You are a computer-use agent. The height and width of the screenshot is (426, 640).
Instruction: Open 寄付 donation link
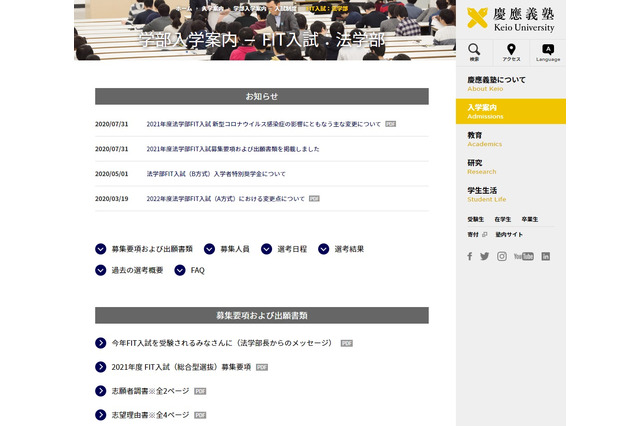point(473,235)
